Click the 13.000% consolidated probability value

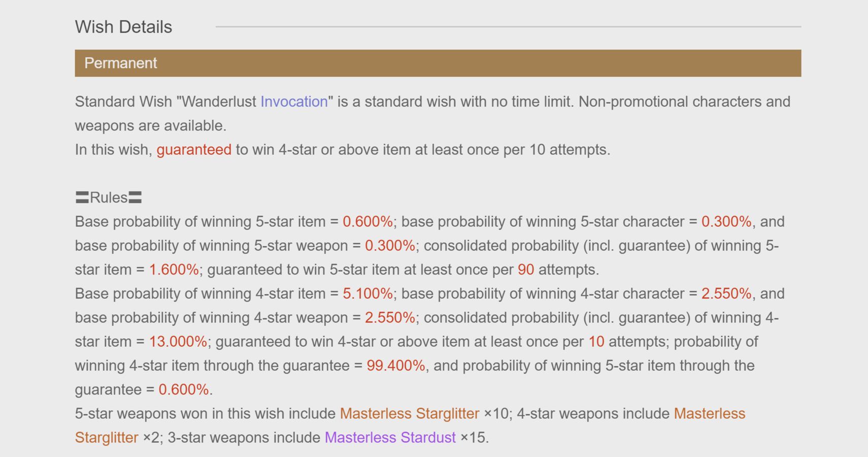(x=178, y=341)
